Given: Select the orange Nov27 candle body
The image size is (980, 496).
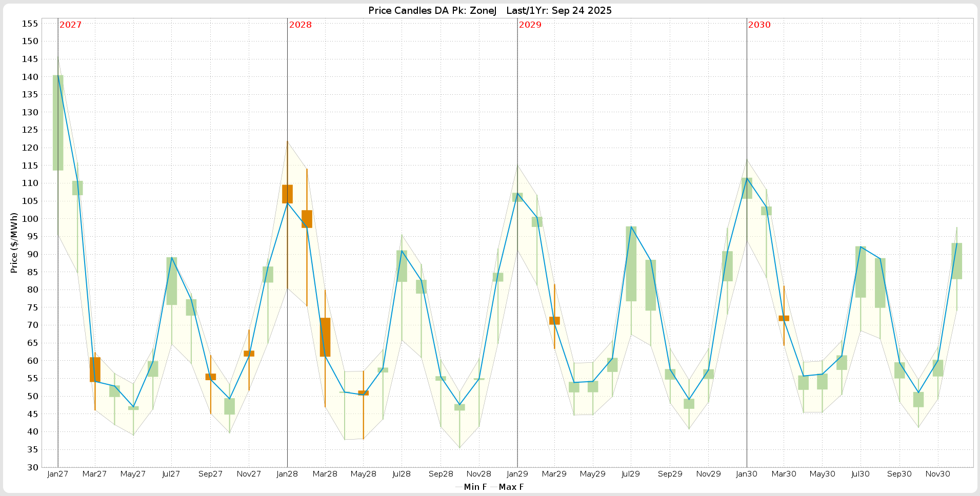Looking at the screenshot, I should (249, 354).
